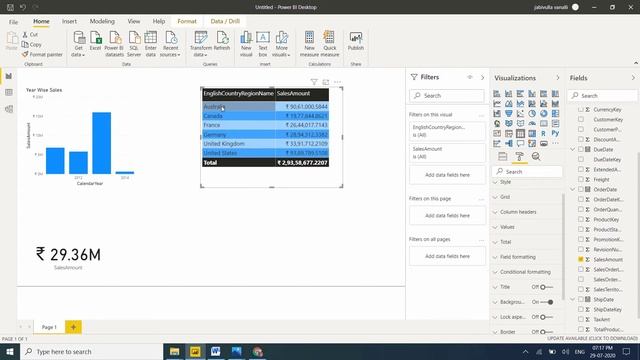The height and width of the screenshot is (360, 640).
Task: Check the TaxAmt field
Action: pyautogui.click(x=580, y=319)
